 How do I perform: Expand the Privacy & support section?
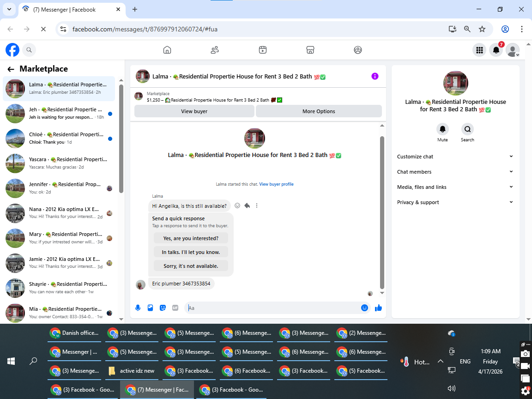click(455, 202)
